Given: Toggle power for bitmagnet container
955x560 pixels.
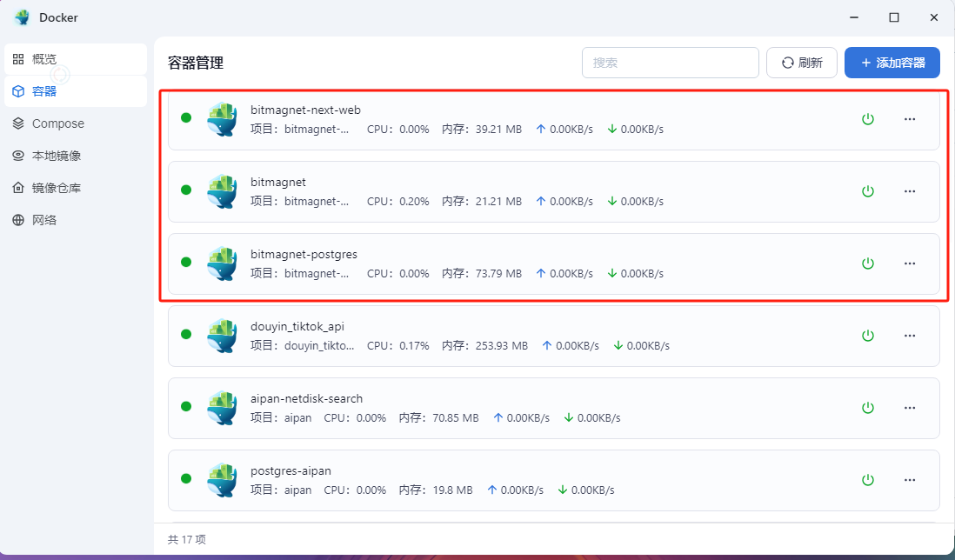Looking at the screenshot, I should [x=868, y=191].
